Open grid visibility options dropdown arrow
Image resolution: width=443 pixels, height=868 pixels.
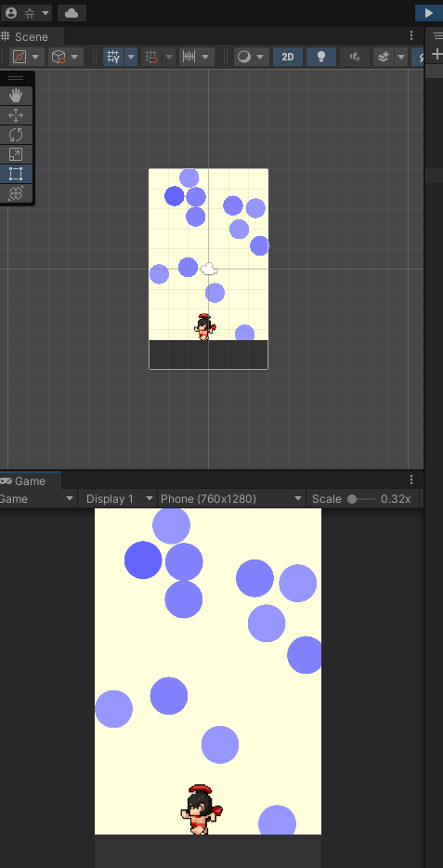tap(131, 57)
